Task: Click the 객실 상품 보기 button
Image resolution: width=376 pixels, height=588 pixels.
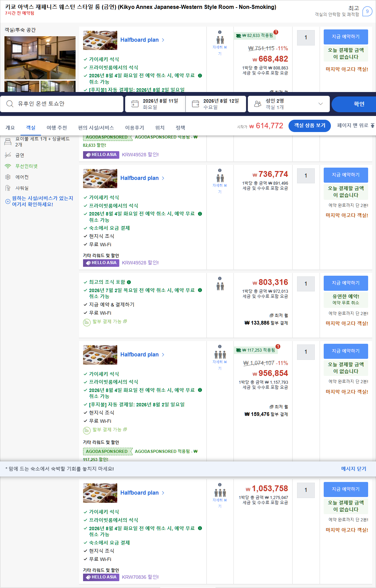Action: pyautogui.click(x=310, y=126)
